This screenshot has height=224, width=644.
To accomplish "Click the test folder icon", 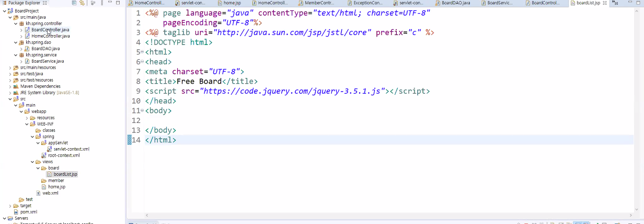I will [x=21, y=199].
